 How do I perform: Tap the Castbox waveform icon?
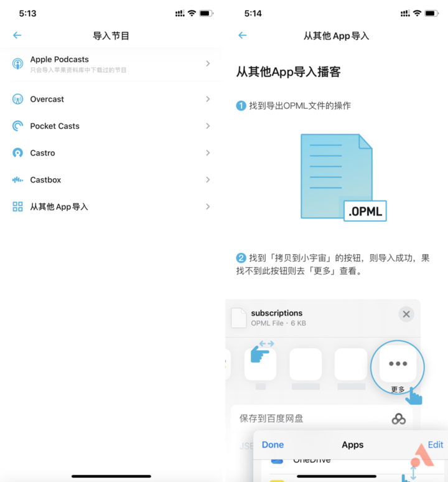(17, 179)
